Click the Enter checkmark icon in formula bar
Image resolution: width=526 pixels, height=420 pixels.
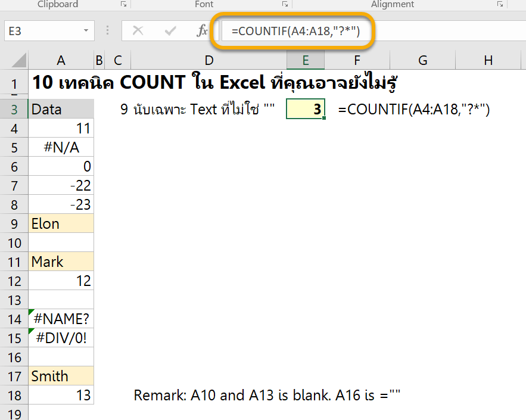[171, 30]
